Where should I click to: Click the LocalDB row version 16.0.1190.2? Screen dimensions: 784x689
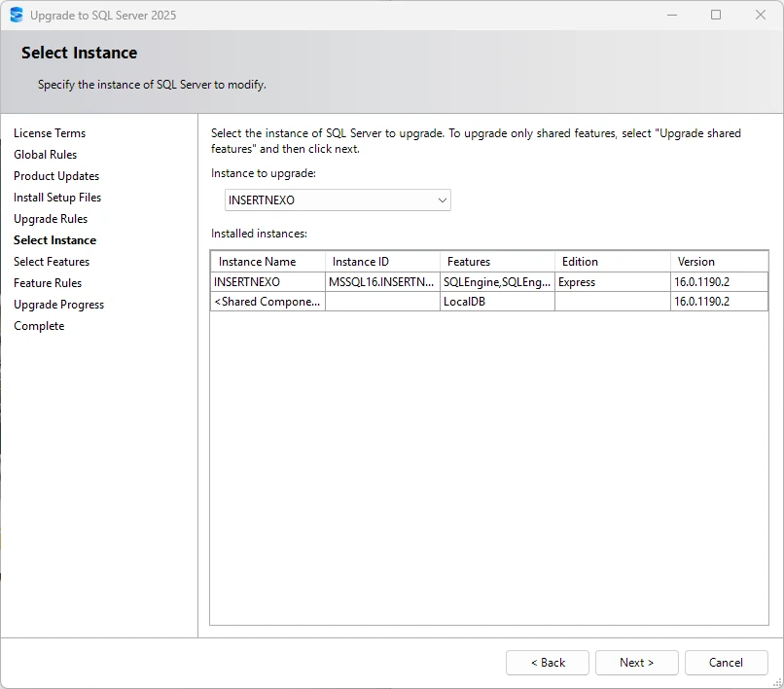pos(719,302)
